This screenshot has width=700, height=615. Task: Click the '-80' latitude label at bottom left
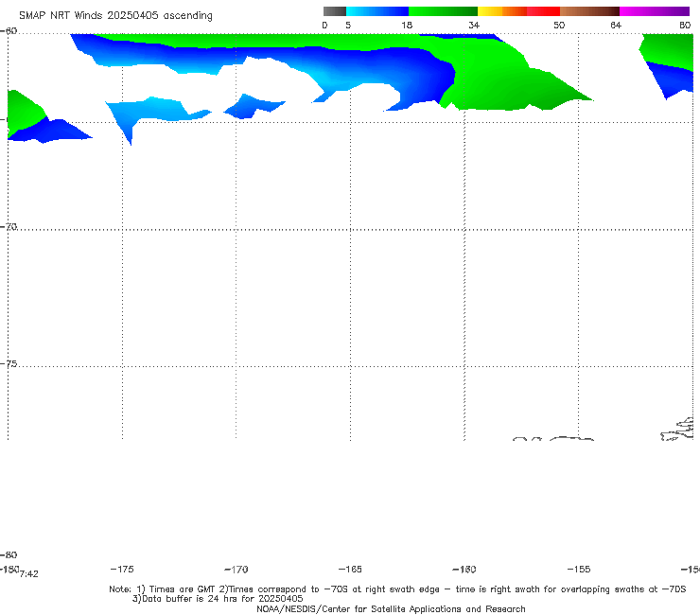click(9, 555)
